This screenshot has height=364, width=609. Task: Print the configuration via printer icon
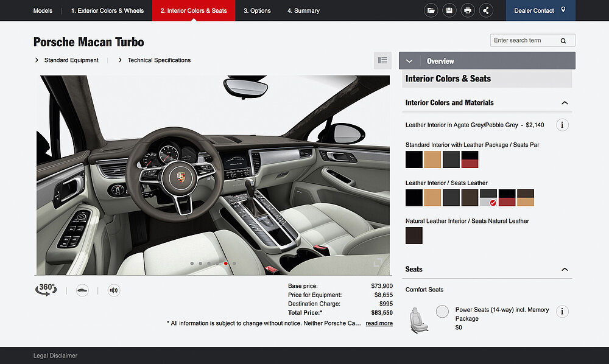468,10
